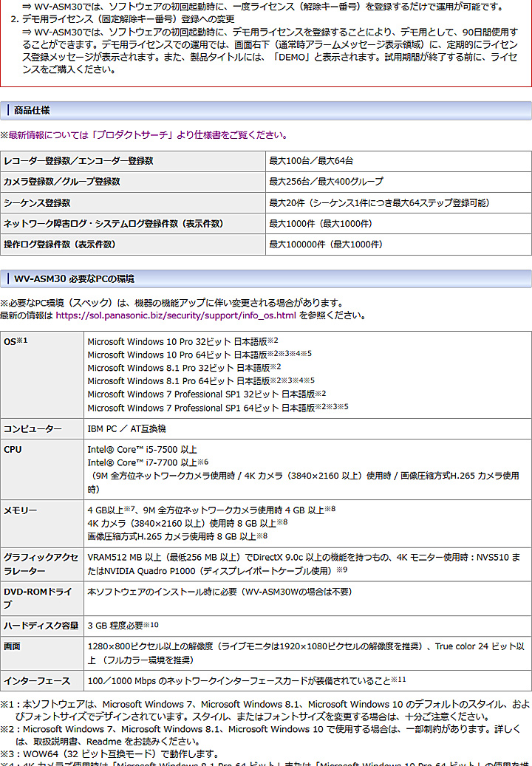The height and width of the screenshot is (766, 532).
Task: Click the メモリー row header
Action: pos(42,524)
